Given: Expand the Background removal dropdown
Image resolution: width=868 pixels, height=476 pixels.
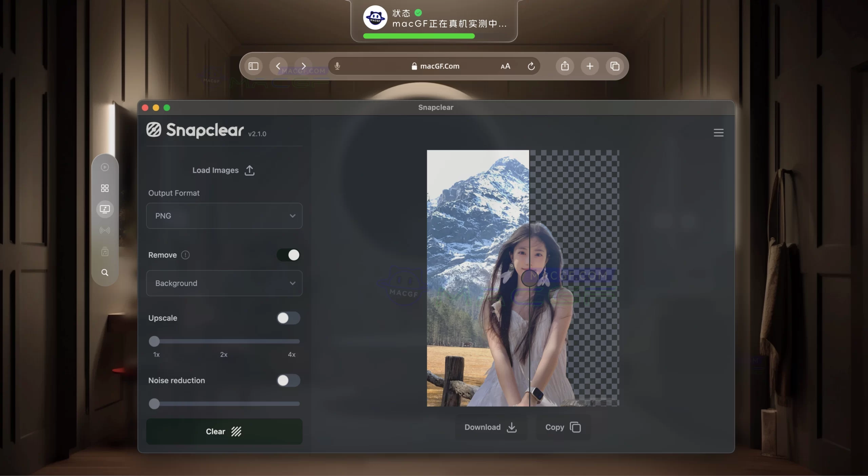Looking at the screenshot, I should coord(224,283).
